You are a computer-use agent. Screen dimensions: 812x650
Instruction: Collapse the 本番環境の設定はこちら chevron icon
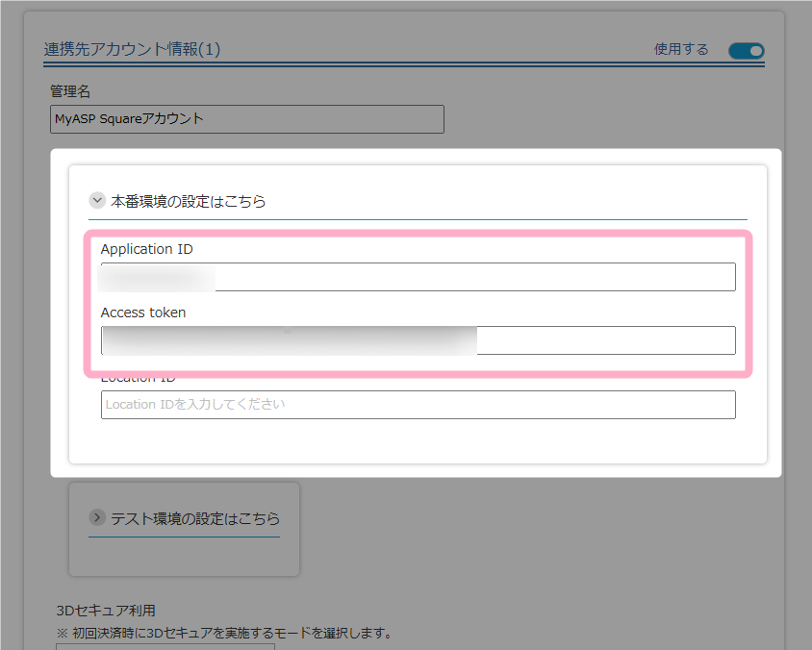[x=96, y=201]
